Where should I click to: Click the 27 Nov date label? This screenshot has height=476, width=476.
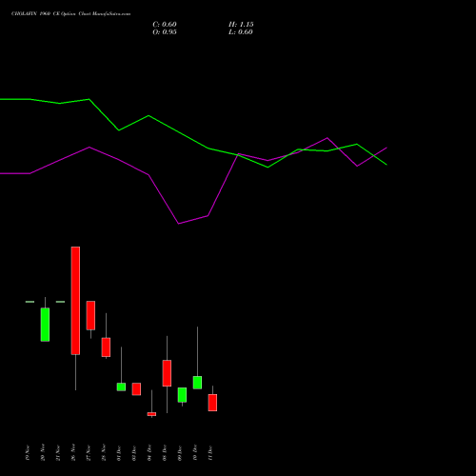89,452
